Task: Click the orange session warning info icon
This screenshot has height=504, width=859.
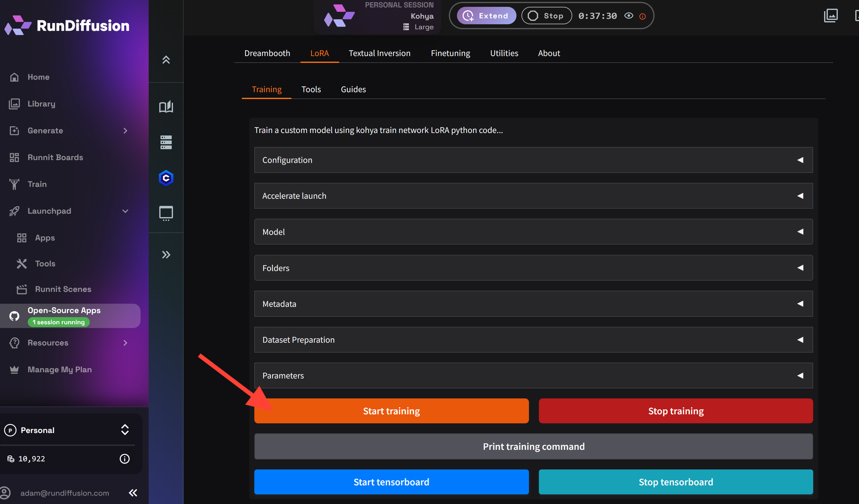Action: tap(643, 16)
